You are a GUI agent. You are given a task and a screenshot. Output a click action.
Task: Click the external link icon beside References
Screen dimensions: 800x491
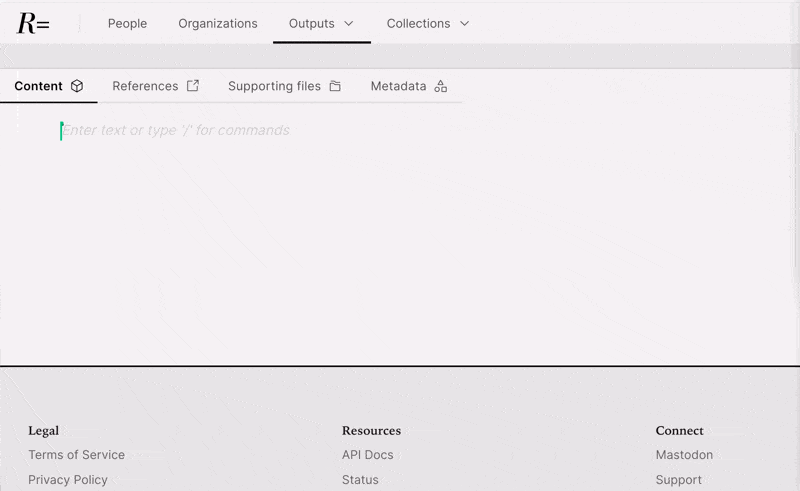coord(193,86)
